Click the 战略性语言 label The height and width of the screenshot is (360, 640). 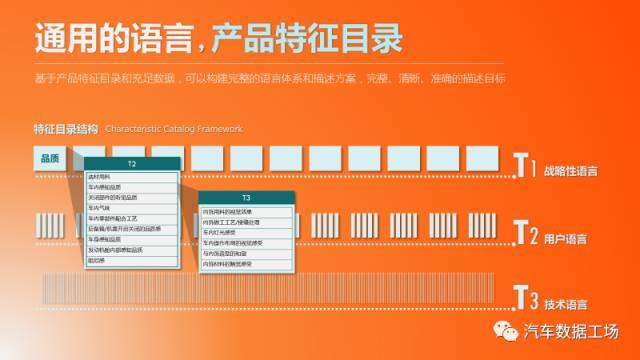coord(571,171)
